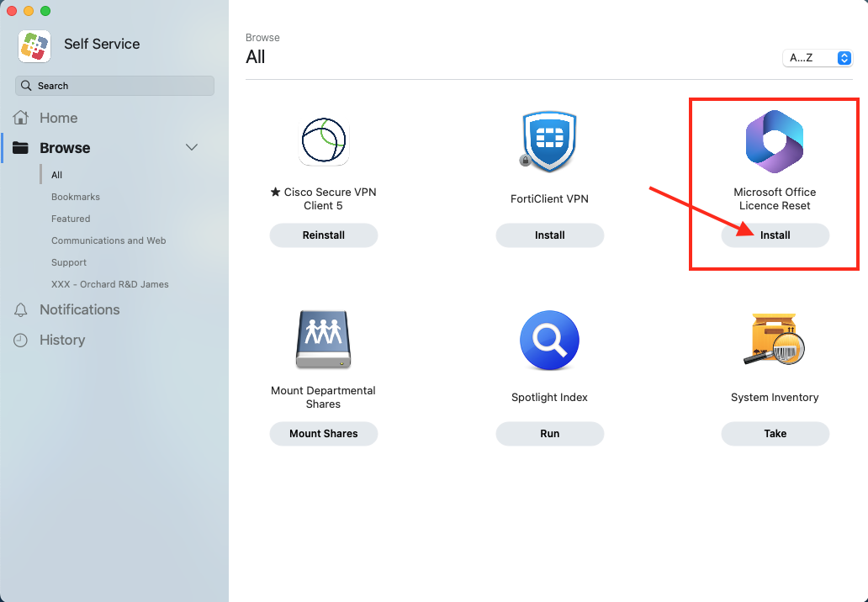
Task: Click the Mount Departmental Shares drive icon
Action: pos(323,339)
